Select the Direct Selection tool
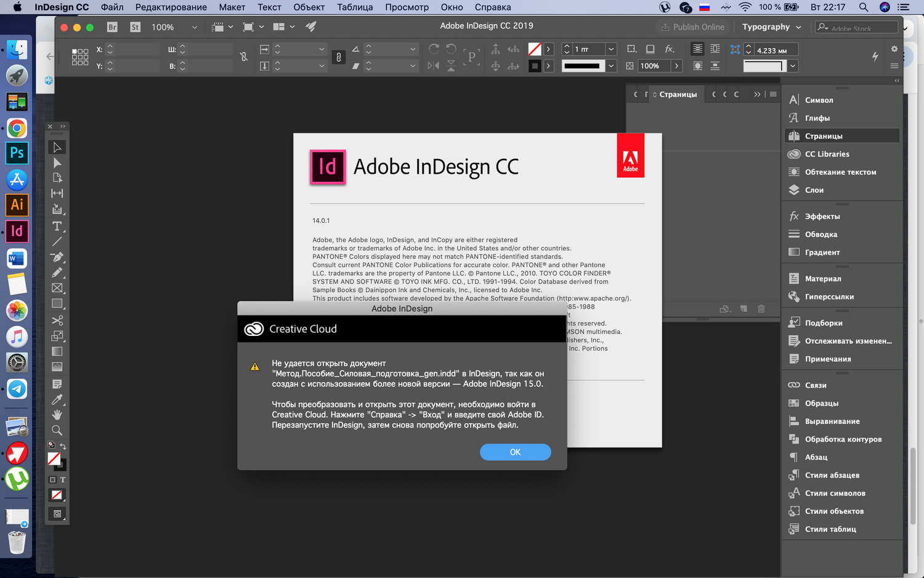Image resolution: width=924 pixels, height=578 pixels. (x=57, y=163)
